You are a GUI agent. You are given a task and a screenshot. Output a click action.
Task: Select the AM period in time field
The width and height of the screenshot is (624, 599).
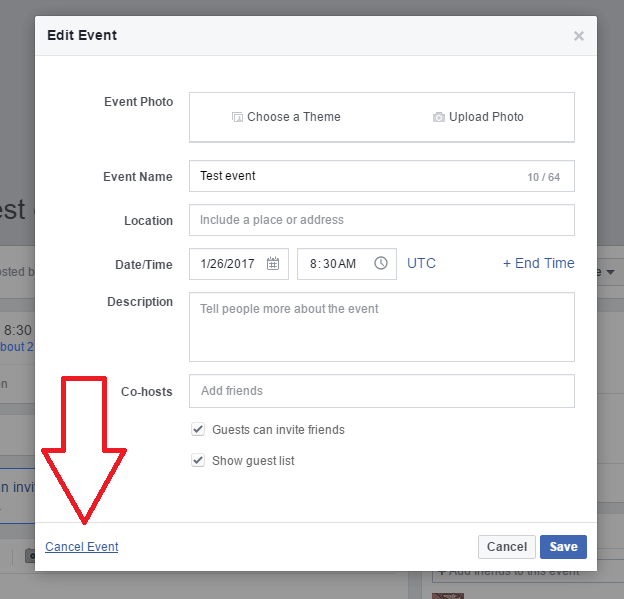coord(346,264)
